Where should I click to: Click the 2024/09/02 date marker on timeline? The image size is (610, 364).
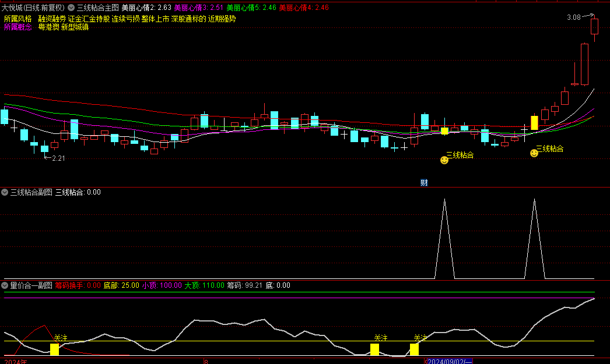[450, 361]
